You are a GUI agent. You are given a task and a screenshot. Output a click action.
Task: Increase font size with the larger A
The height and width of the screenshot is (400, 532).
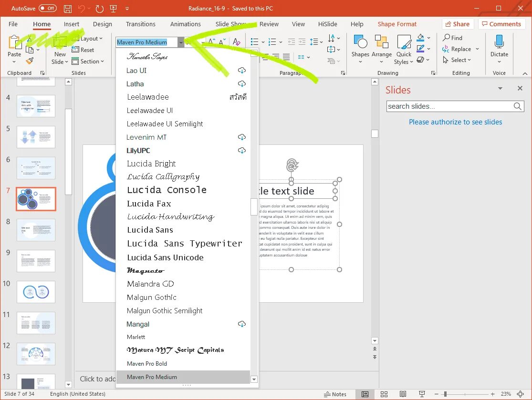point(212,41)
